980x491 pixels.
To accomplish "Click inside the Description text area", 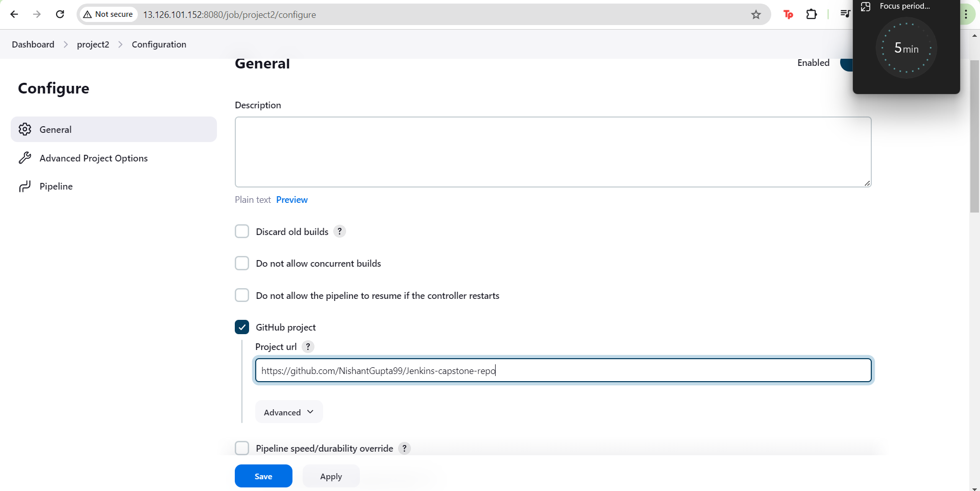I will pyautogui.click(x=553, y=152).
